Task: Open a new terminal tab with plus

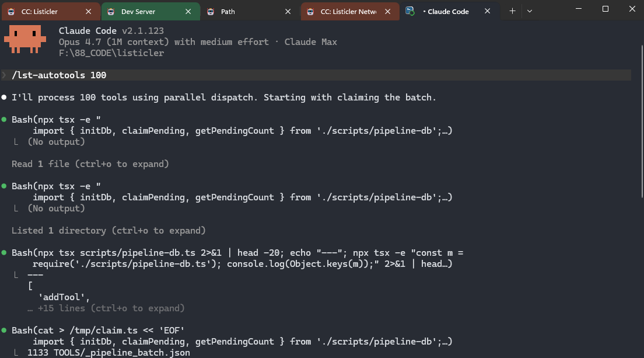Action: pyautogui.click(x=512, y=11)
